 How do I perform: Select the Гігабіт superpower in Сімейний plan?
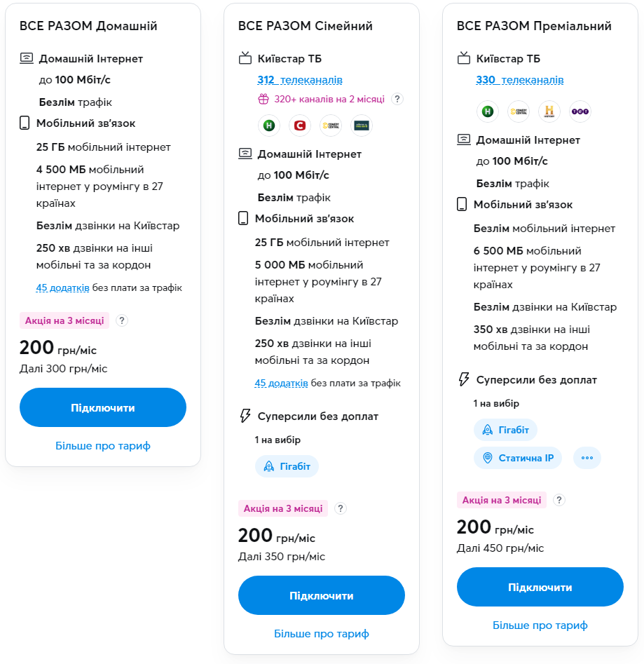287,466
